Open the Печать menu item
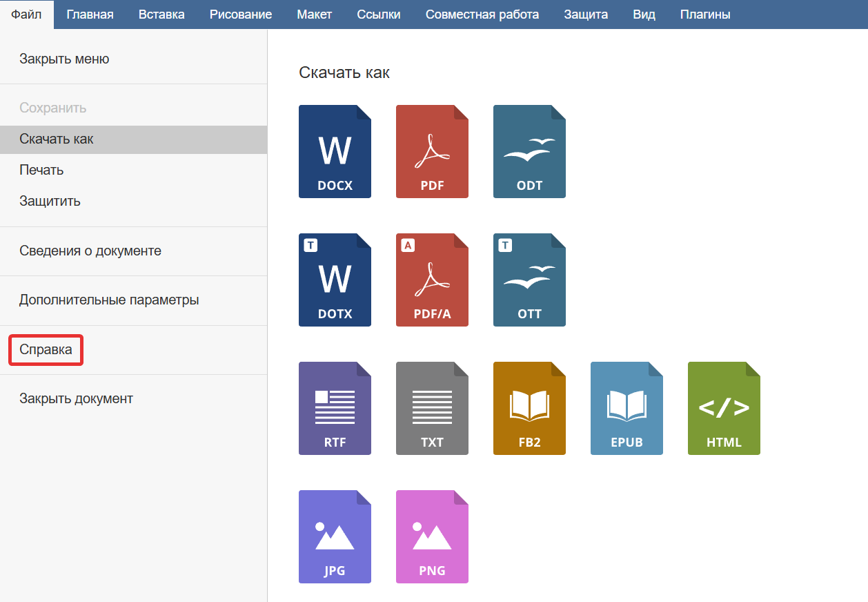 click(133, 170)
